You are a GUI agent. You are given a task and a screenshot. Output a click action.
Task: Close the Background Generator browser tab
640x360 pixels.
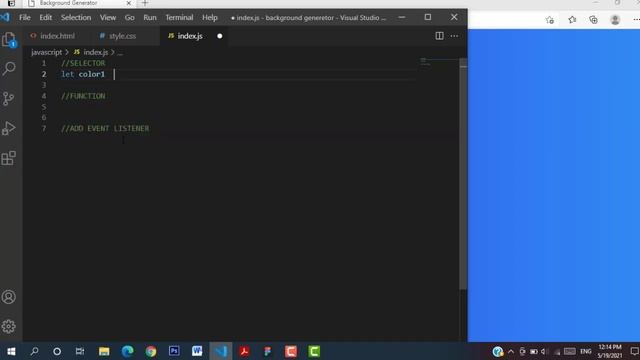129,3
